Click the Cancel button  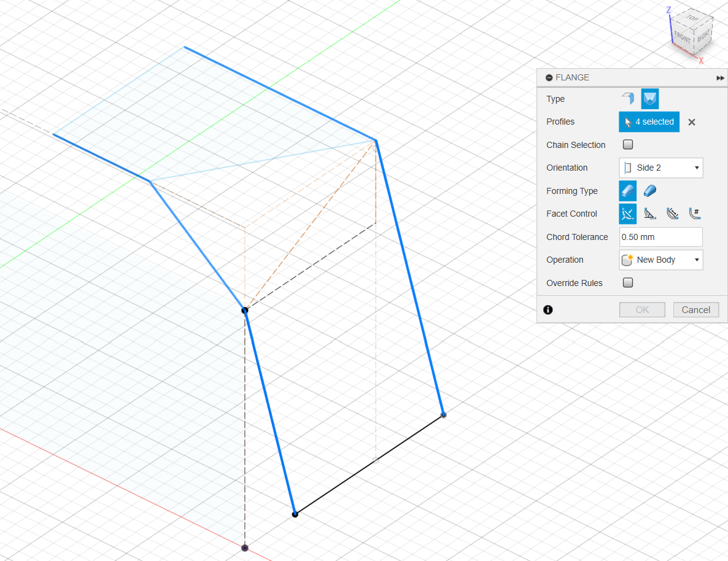click(x=696, y=309)
